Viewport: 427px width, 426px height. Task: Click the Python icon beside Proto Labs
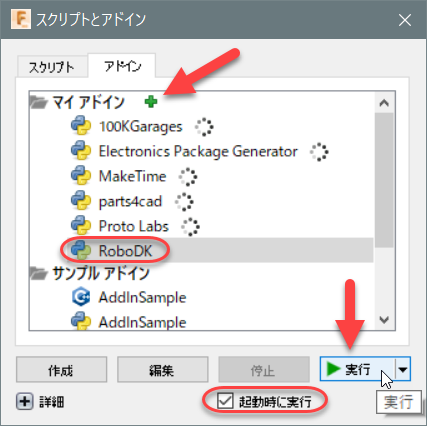[81, 226]
